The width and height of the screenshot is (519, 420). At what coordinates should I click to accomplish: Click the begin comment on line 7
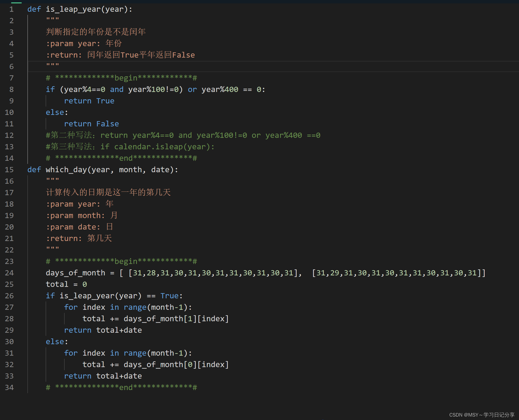(121, 77)
